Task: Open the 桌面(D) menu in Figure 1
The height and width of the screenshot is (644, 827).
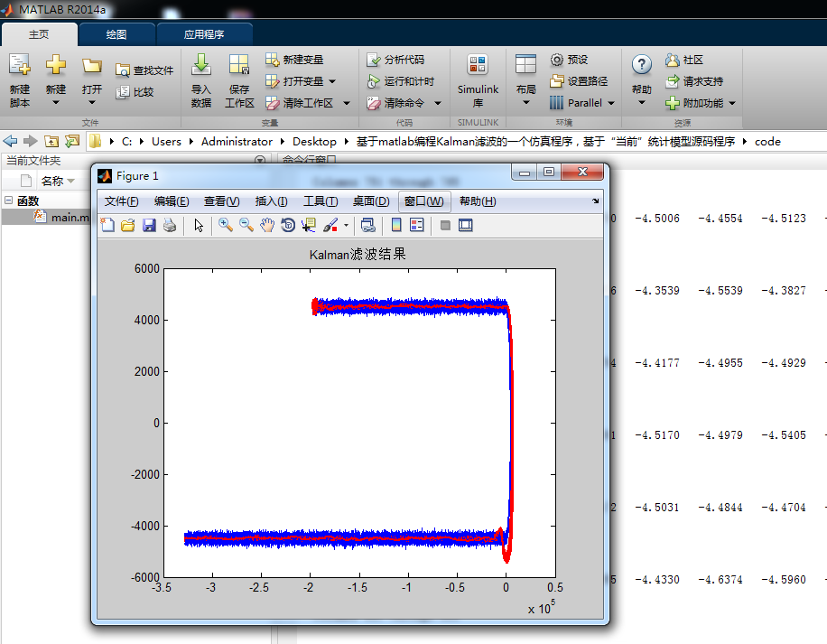Action: coord(371,201)
